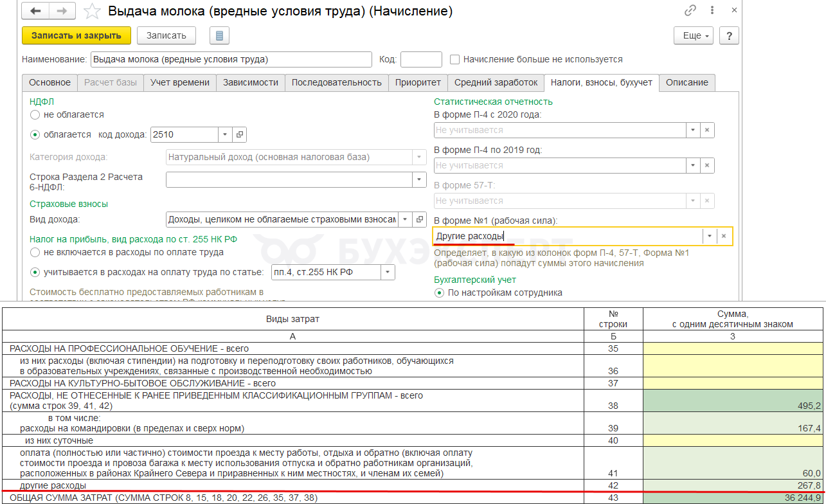Open the Еще menu

[x=694, y=35]
